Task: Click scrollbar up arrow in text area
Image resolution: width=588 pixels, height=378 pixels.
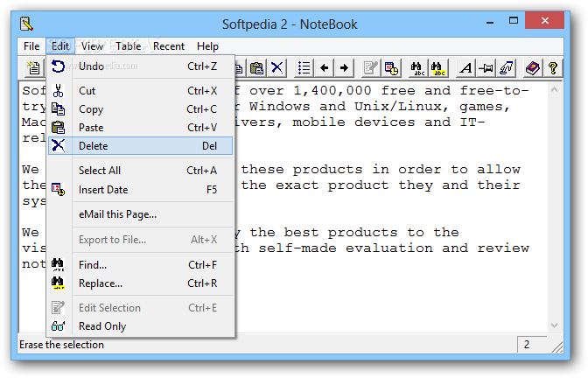Action: tap(554, 89)
